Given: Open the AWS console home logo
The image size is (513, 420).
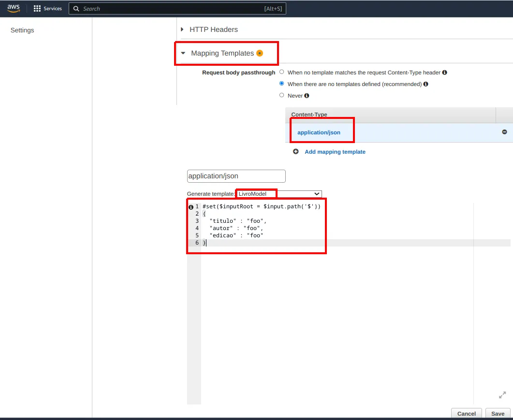Looking at the screenshot, I should click(14, 9).
